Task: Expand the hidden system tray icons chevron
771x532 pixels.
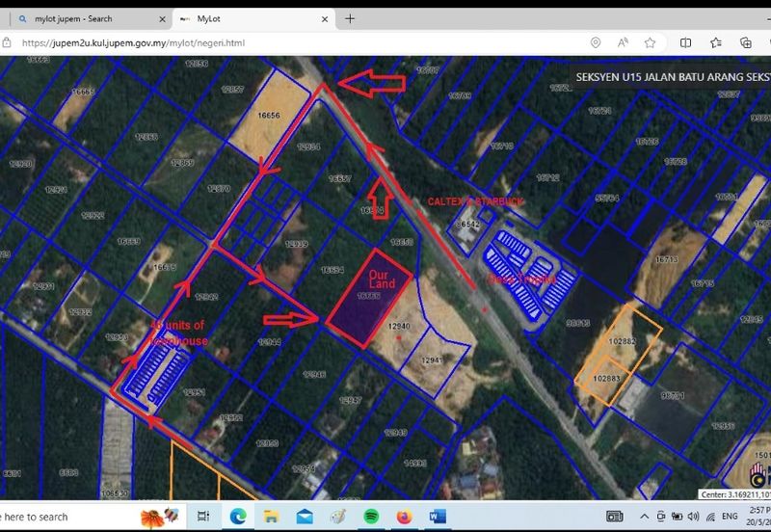Action: pos(644,517)
